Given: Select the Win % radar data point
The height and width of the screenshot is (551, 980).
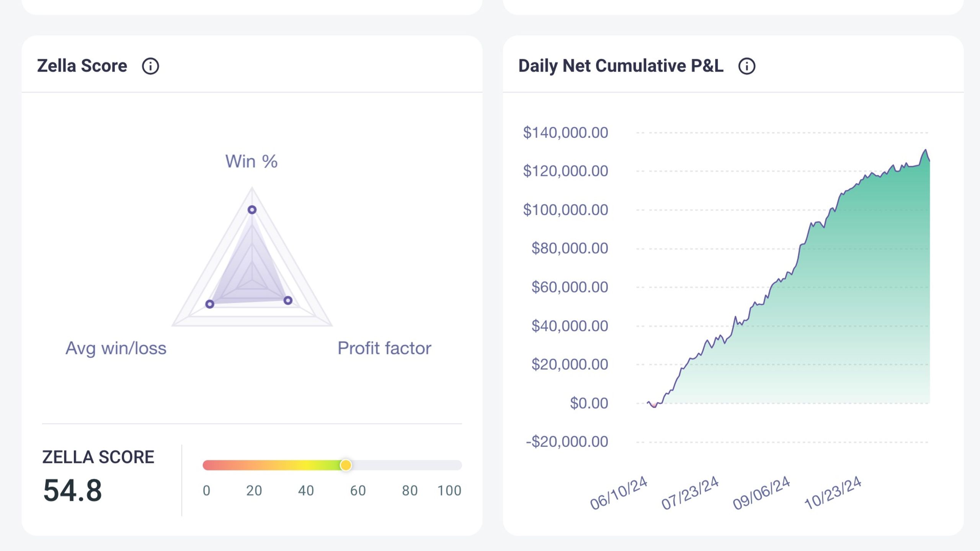Looking at the screenshot, I should click(x=252, y=209).
